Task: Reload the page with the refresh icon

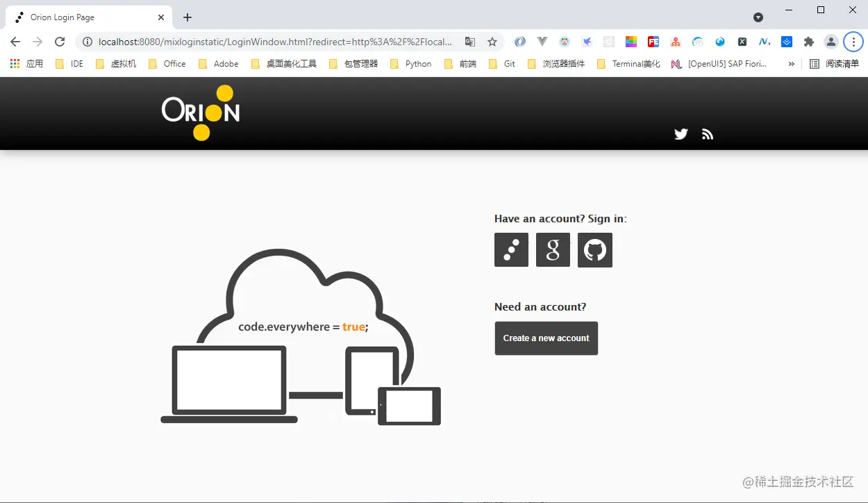Action: [x=60, y=42]
